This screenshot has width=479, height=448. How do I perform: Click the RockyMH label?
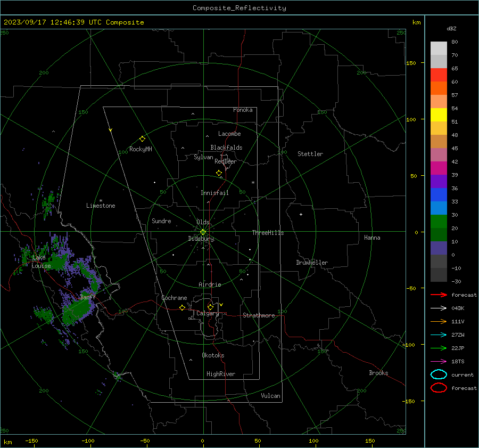click(141, 149)
